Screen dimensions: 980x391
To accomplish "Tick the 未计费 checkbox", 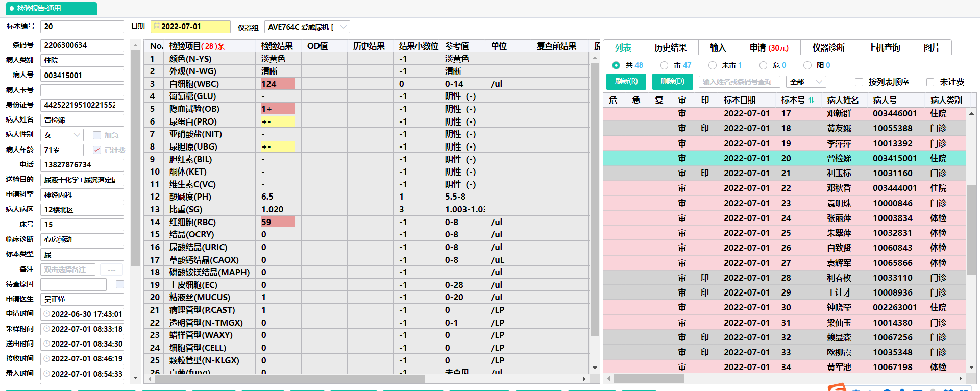I will click(x=930, y=82).
